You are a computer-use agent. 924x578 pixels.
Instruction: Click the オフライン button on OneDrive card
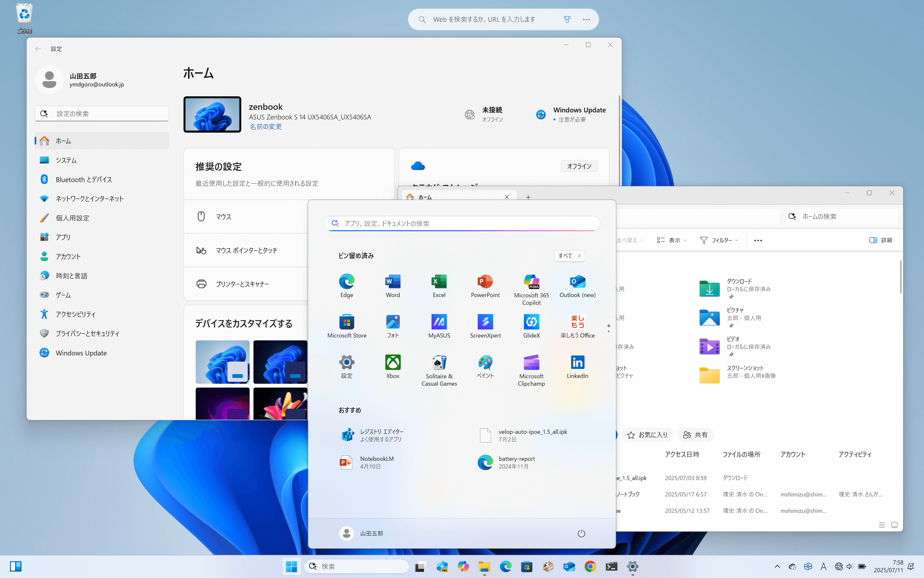coord(579,166)
